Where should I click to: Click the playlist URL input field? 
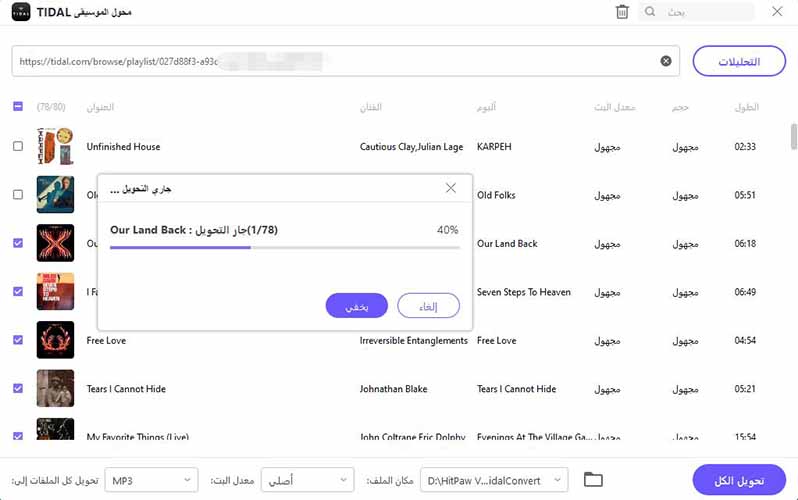(x=346, y=61)
